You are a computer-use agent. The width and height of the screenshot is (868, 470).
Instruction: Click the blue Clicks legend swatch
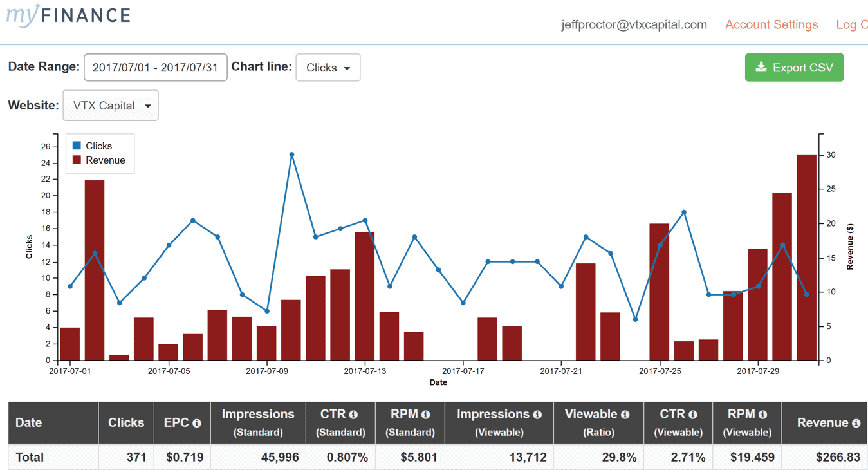(x=77, y=146)
